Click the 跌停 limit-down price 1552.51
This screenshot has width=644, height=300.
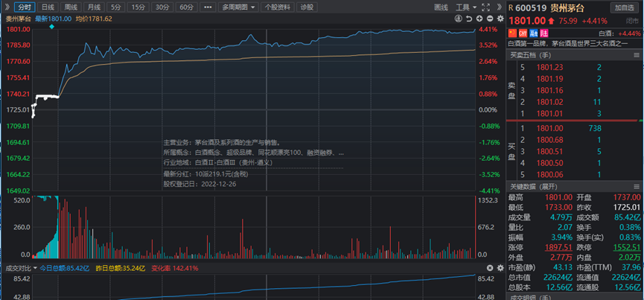click(x=627, y=247)
